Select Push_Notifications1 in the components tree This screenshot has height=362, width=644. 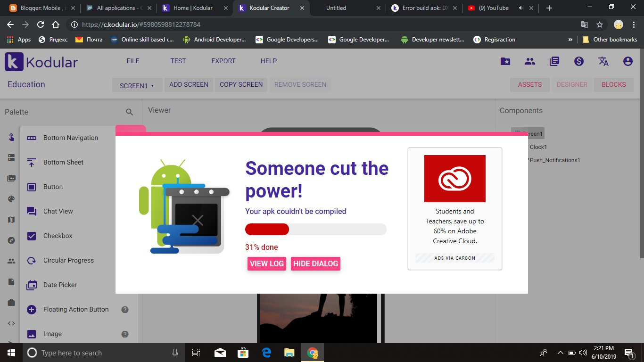click(x=554, y=160)
